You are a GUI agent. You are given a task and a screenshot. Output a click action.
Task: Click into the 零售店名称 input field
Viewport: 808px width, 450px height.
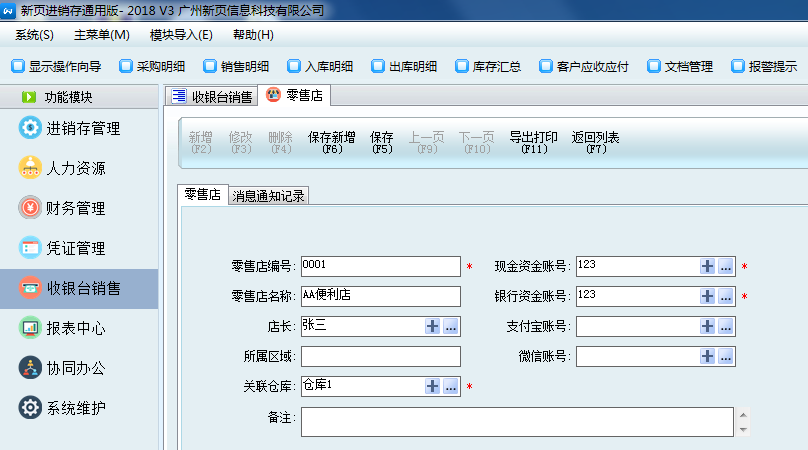coord(380,296)
